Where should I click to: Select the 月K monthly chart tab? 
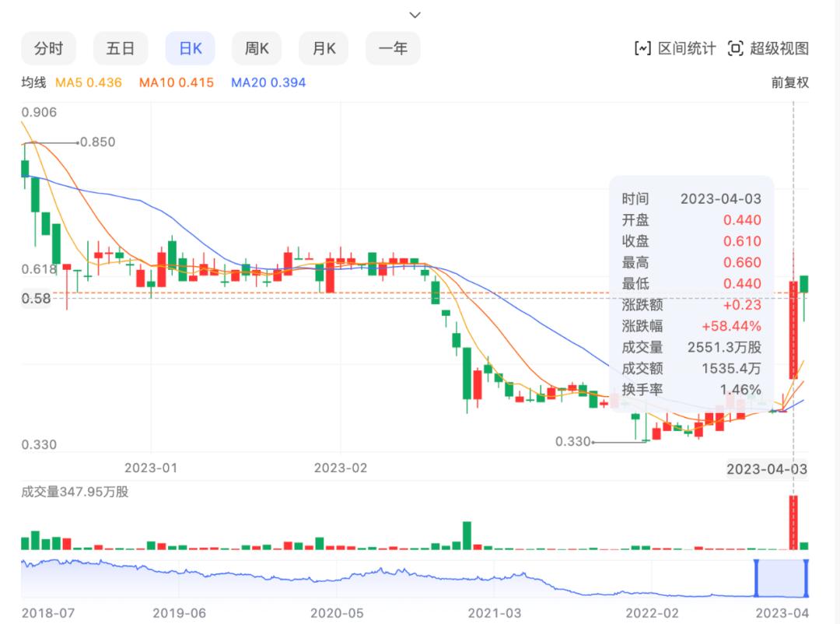(x=324, y=47)
